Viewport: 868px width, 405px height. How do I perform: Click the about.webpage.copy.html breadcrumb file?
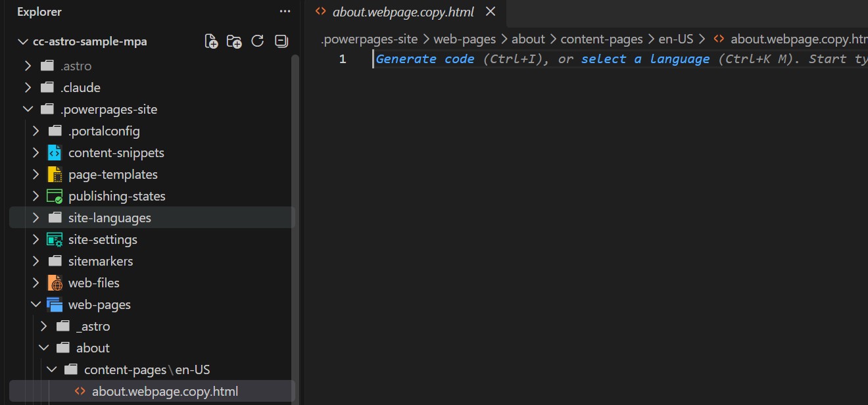point(799,39)
